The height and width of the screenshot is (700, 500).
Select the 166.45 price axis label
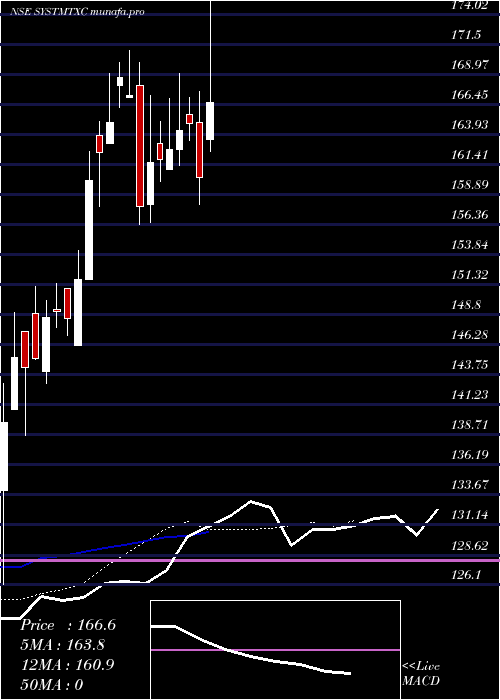pos(470,95)
